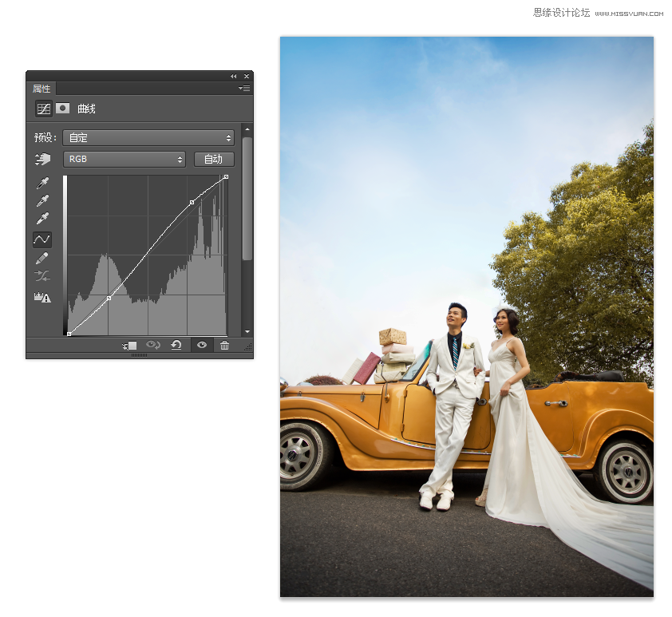Select the black endpoint of the curve
The width and height of the screenshot is (672, 617).
69,334
